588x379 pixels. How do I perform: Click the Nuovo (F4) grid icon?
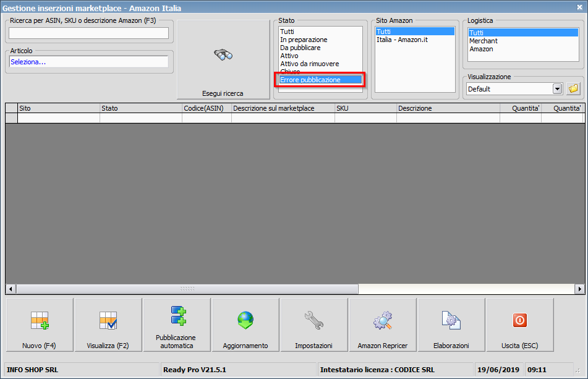click(40, 320)
